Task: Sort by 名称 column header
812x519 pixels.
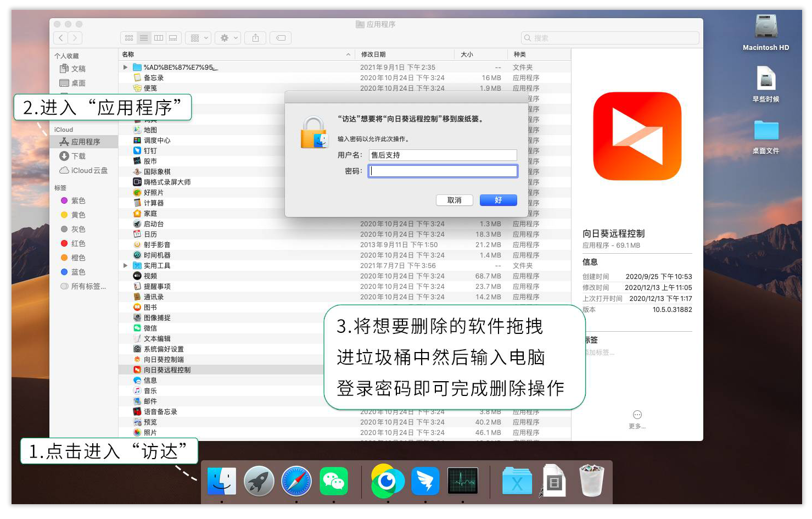Action: pyautogui.click(x=236, y=54)
